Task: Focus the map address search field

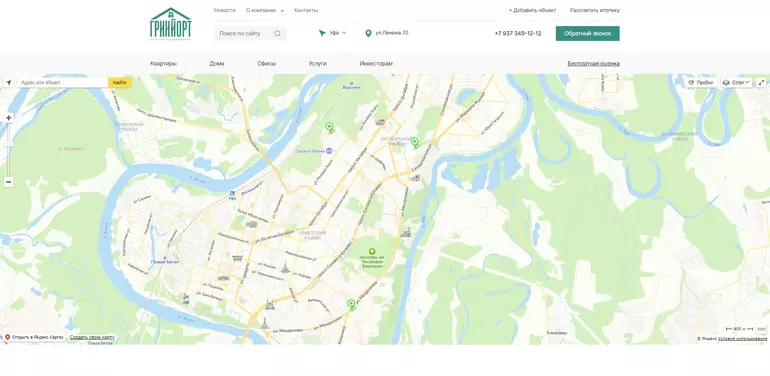Action: [x=62, y=82]
